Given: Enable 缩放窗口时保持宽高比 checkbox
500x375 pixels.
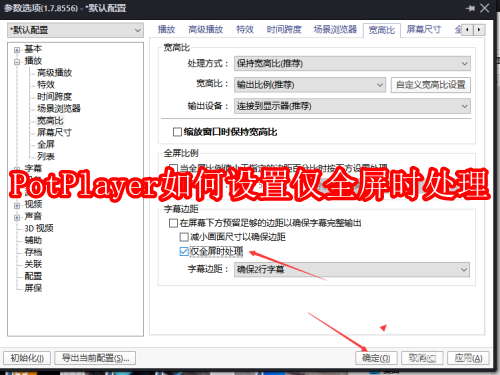Looking at the screenshot, I should pyautogui.click(x=177, y=132).
